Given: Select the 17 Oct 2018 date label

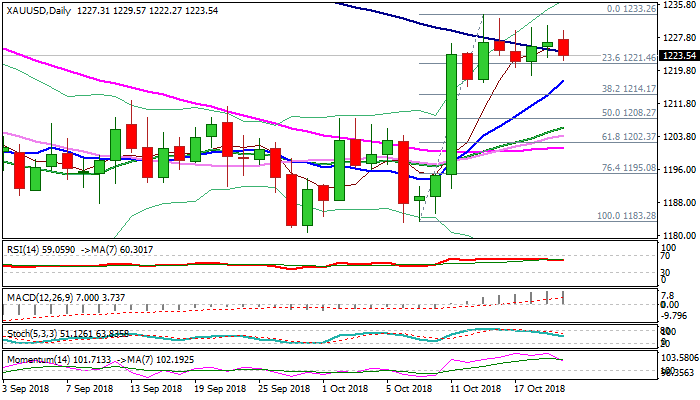Looking at the screenshot, I should pyautogui.click(x=541, y=387).
